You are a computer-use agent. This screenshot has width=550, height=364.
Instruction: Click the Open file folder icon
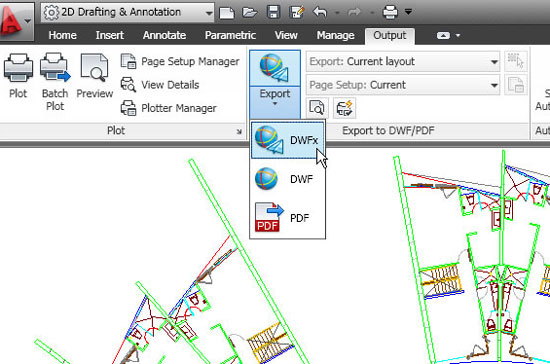pyautogui.click(x=249, y=13)
